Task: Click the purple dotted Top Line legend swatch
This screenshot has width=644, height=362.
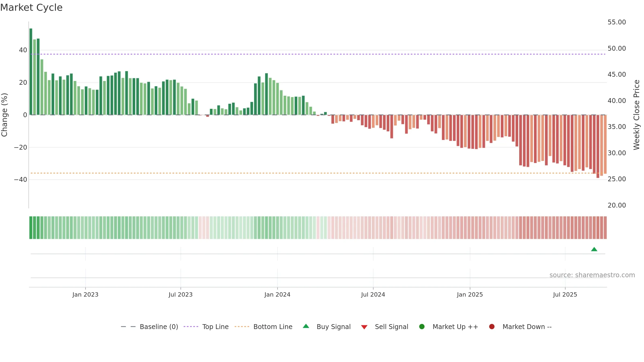Action: (191, 327)
